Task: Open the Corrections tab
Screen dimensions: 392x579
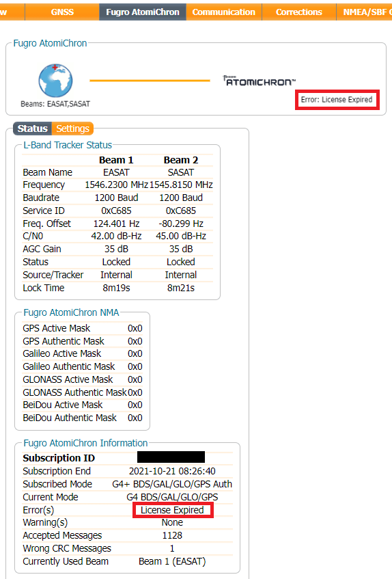Action: 299,12
